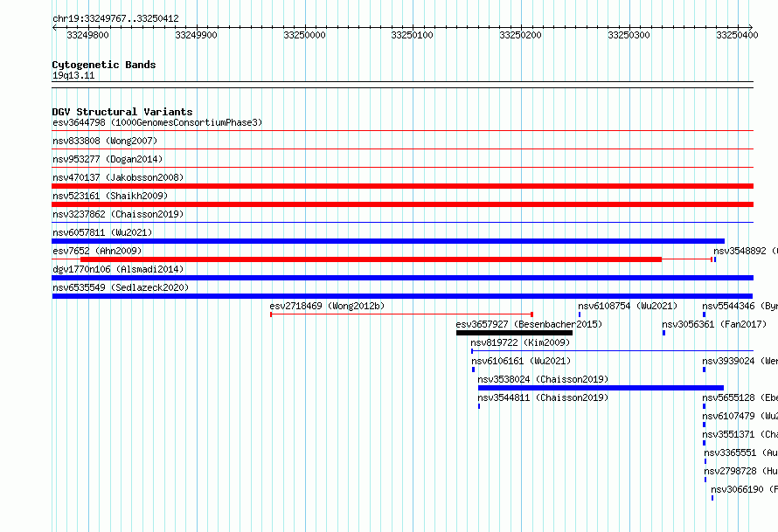Click the chr19:33249767..33250412 region label

point(115,18)
